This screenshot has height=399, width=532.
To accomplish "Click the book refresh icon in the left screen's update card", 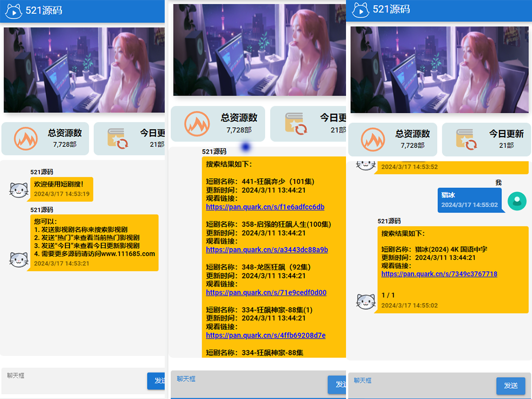I will tap(117, 138).
